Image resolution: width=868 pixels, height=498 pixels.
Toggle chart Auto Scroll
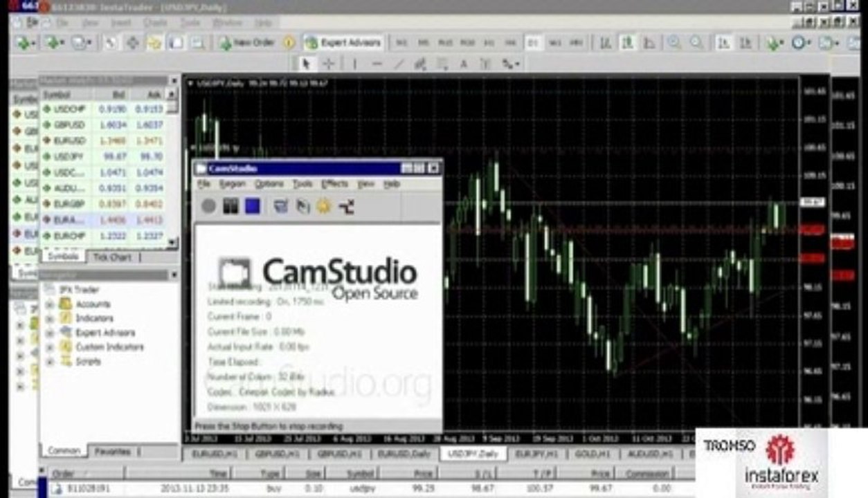[x=724, y=43]
